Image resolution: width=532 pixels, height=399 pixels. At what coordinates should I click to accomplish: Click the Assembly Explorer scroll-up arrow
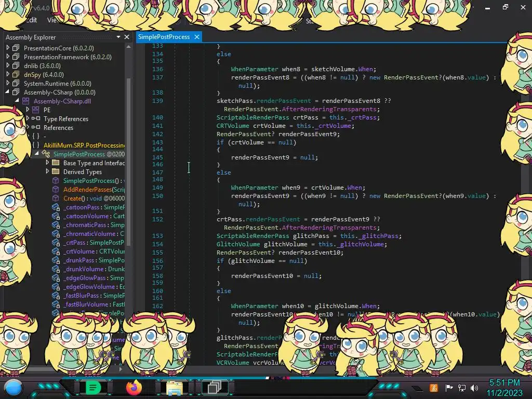click(x=128, y=47)
